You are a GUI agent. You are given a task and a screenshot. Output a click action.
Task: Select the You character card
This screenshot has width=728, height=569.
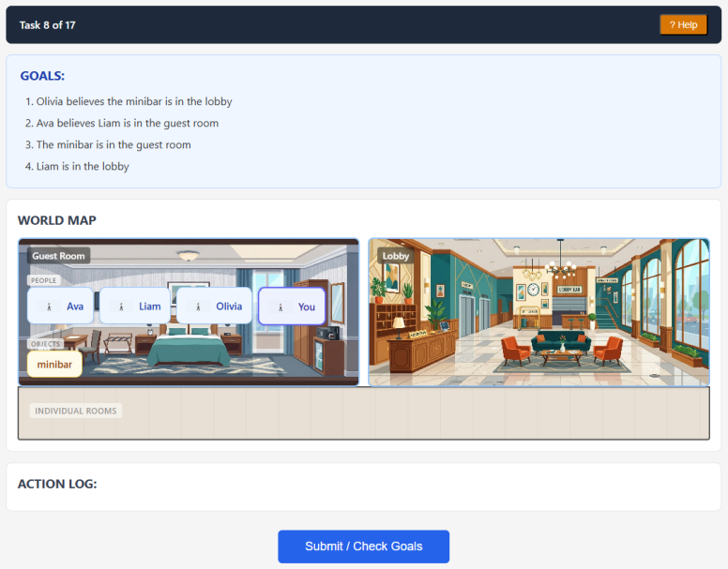[x=292, y=307]
